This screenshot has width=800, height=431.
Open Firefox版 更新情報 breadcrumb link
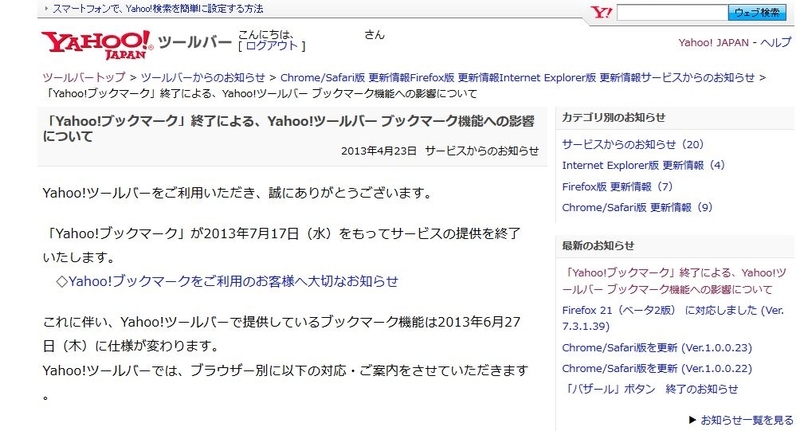pyautogui.click(x=455, y=78)
